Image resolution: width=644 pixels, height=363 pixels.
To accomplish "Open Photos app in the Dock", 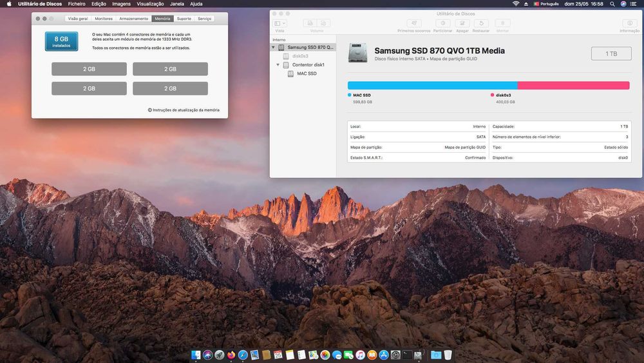I will pyautogui.click(x=325, y=355).
